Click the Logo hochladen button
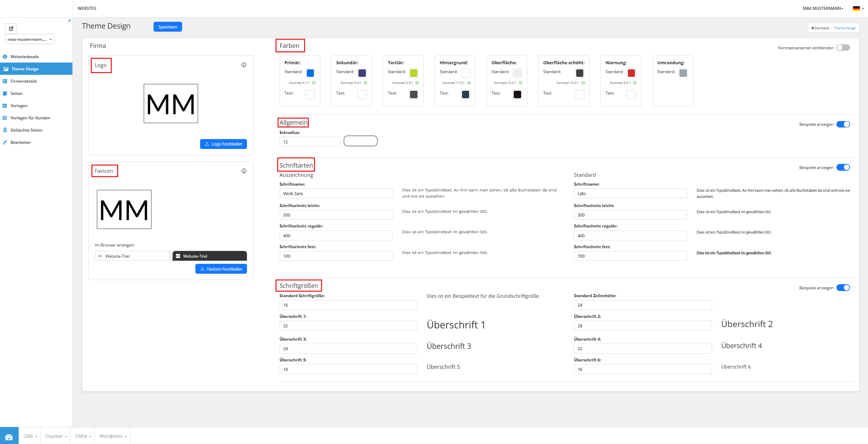Viewport: 868px width, 444px height. [x=223, y=144]
